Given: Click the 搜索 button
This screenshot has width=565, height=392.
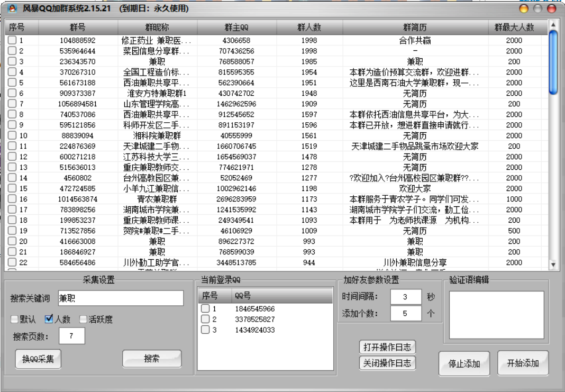Looking at the screenshot, I should point(152,359).
